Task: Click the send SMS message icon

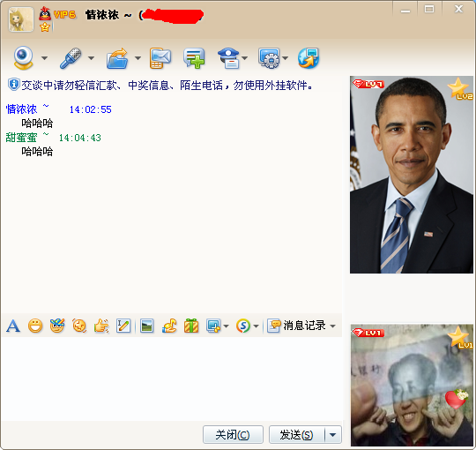Action: pyautogui.click(x=160, y=58)
